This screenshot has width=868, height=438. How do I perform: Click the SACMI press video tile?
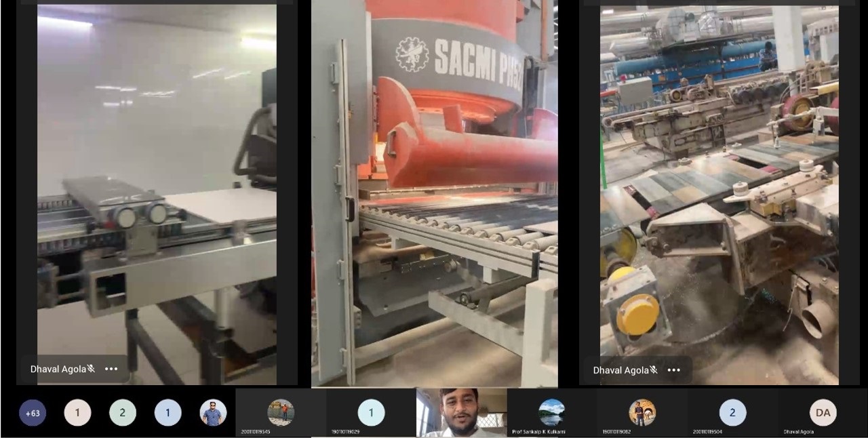coord(435,193)
